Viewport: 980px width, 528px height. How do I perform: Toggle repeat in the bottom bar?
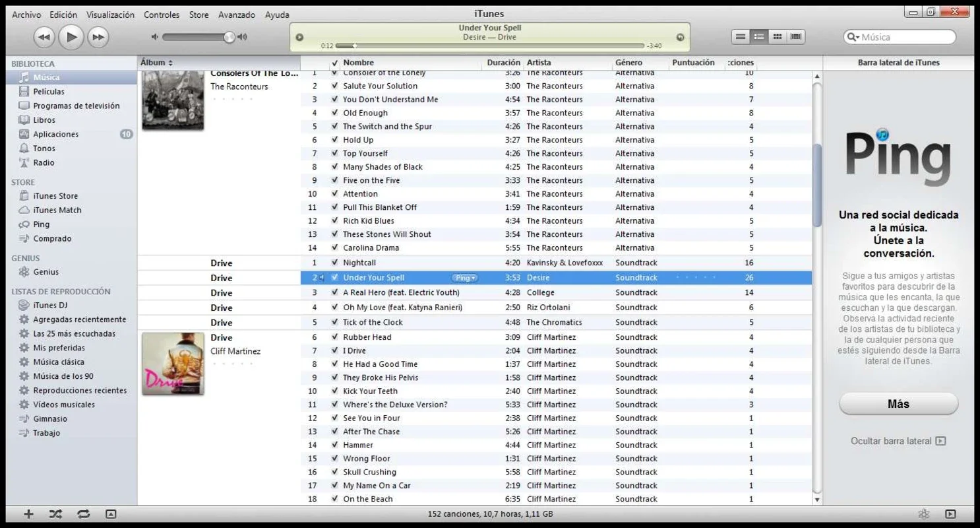pos(83,514)
